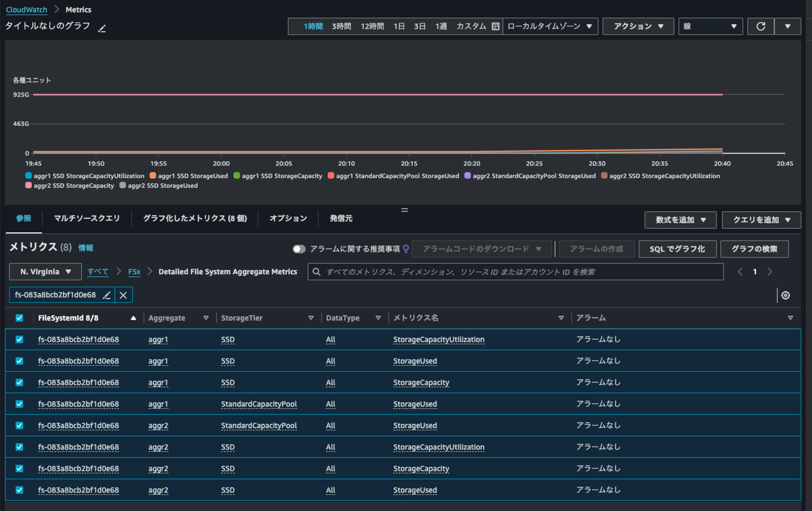The image size is (812, 511).
Task: Switch to 発信元 tab
Action: click(x=341, y=218)
